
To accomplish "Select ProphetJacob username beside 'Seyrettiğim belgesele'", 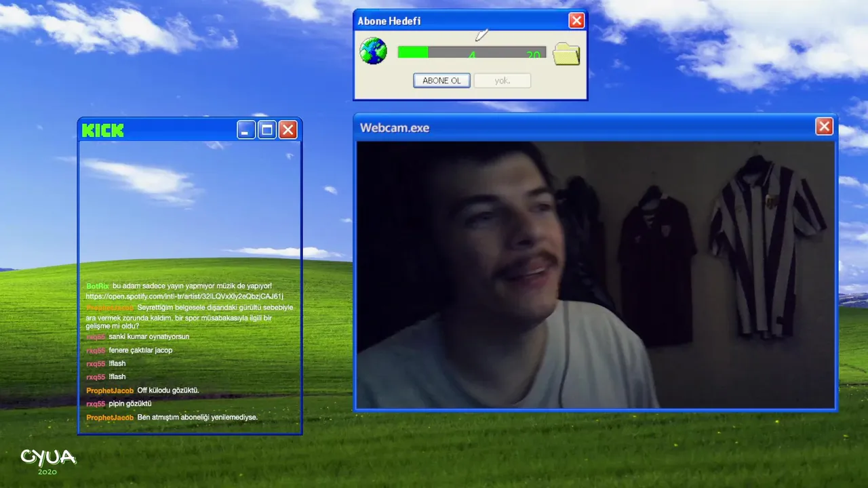I will coord(110,308).
